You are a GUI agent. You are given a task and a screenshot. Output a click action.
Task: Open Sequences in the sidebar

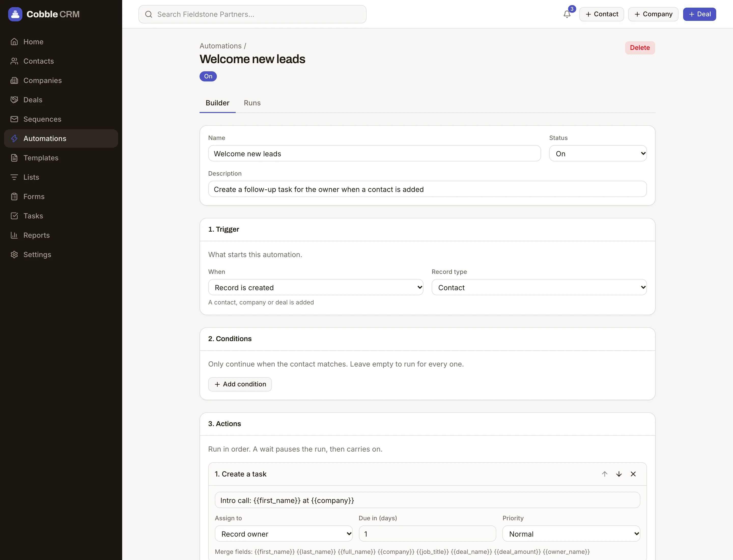pyautogui.click(x=61, y=119)
